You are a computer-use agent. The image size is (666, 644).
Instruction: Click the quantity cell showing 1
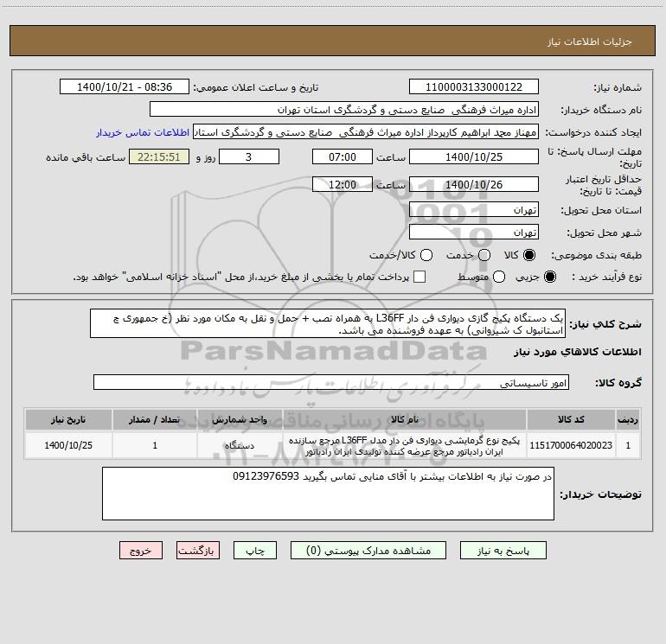point(155,445)
